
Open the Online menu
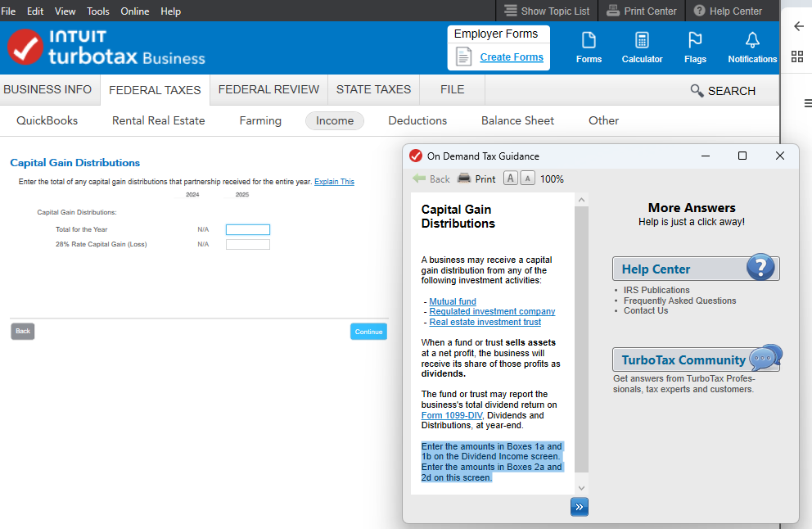click(134, 11)
